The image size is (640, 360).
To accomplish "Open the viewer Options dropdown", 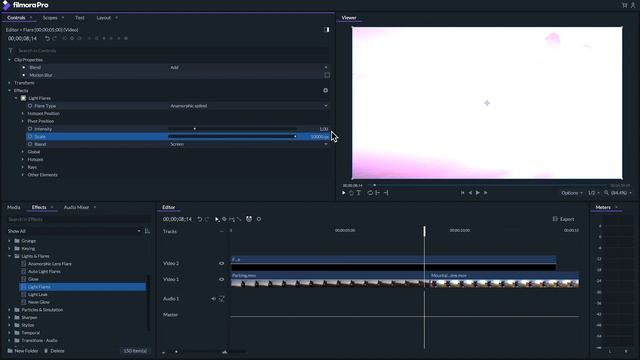I will (572, 193).
